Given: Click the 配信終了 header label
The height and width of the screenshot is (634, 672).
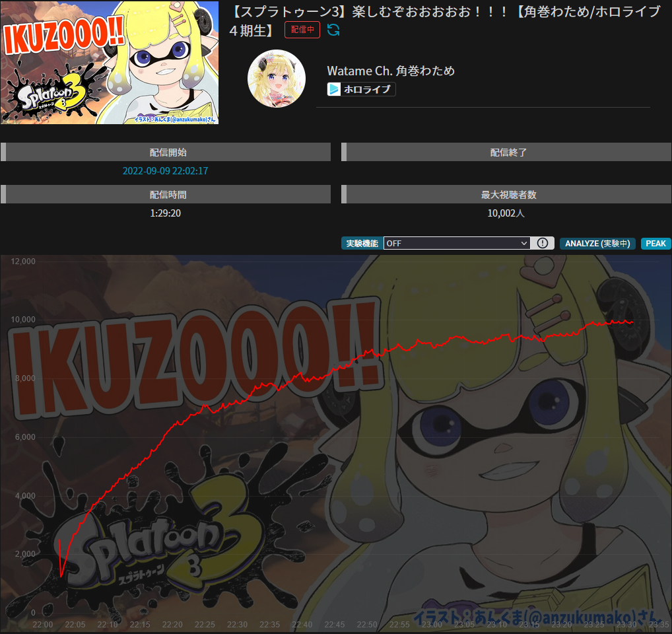Looking at the screenshot, I should pyautogui.click(x=508, y=152).
